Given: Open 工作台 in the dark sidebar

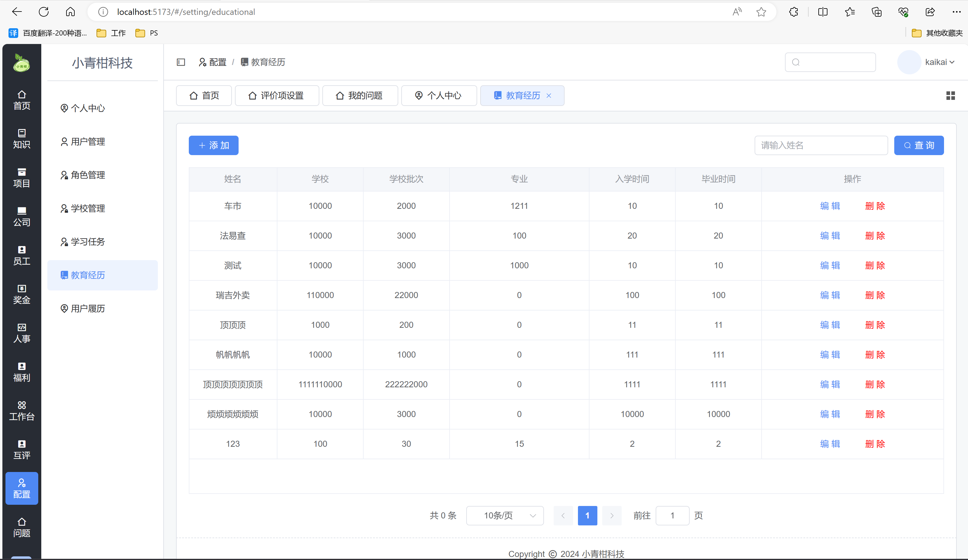Looking at the screenshot, I should (22, 411).
